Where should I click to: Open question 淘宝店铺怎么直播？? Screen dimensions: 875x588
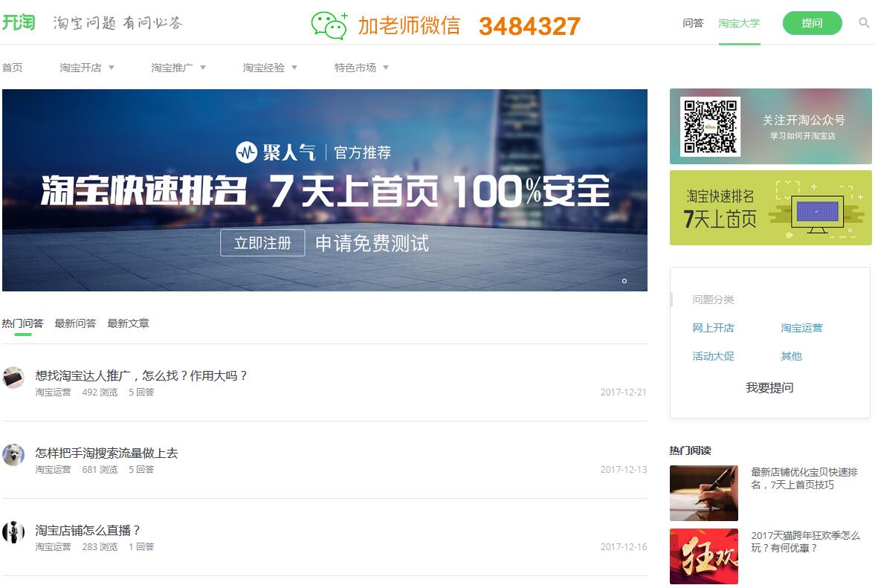click(88, 530)
